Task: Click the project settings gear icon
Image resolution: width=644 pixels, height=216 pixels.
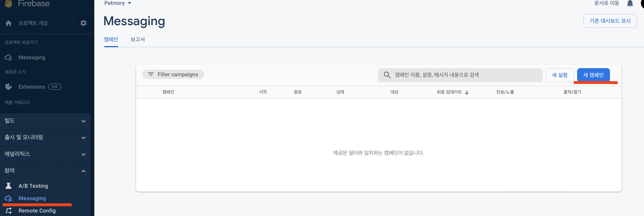Action: pyautogui.click(x=83, y=23)
